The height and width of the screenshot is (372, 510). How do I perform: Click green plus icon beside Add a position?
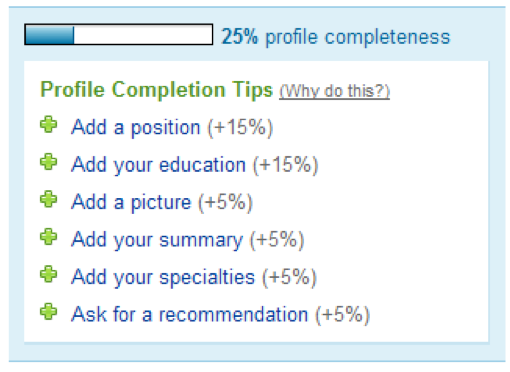point(49,125)
